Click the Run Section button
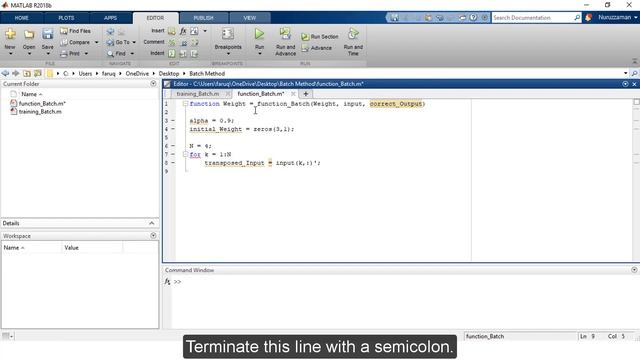640x360 pixels. (320, 37)
